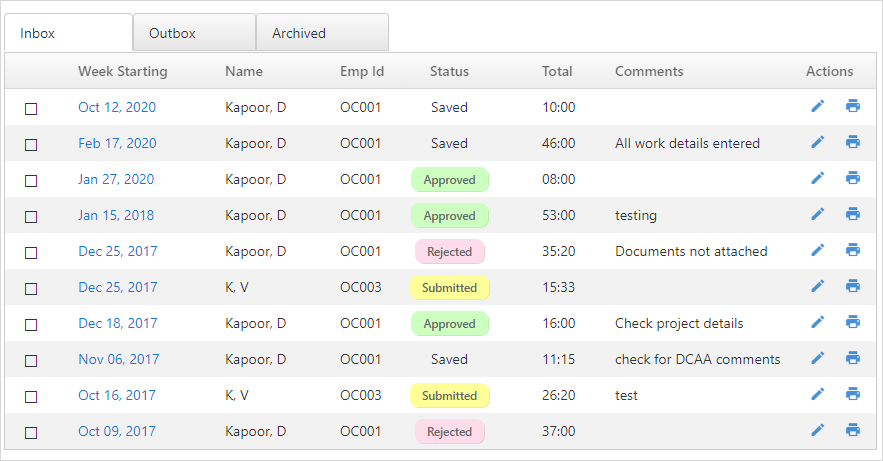Edit the rejected Dec 25, 2017 Kapoor timesheet
The image size is (883, 461).
click(x=818, y=250)
